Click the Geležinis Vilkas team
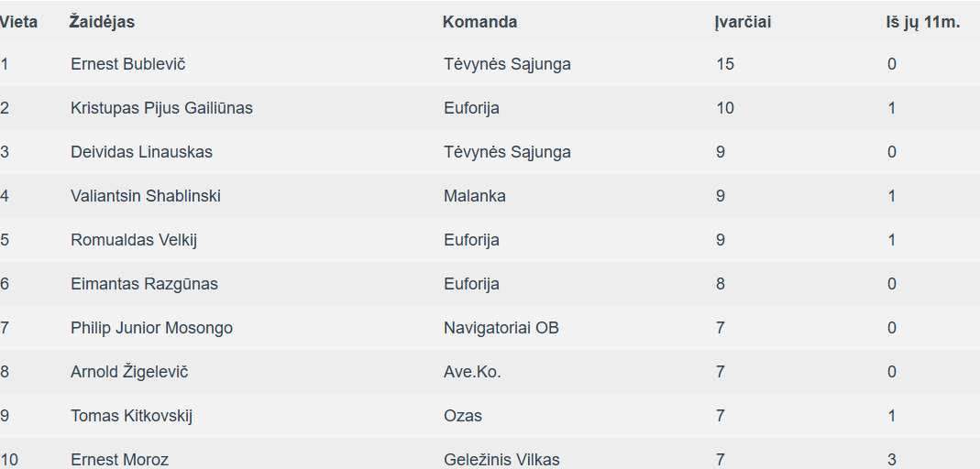 click(501, 460)
